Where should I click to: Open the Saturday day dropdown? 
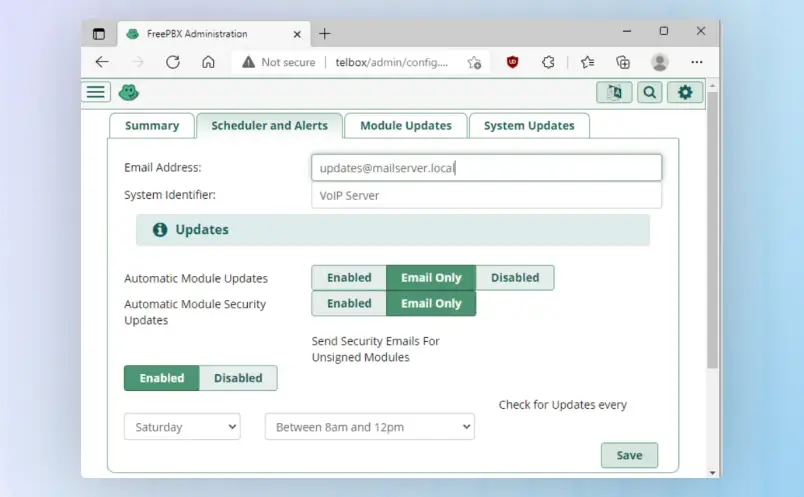[182, 427]
